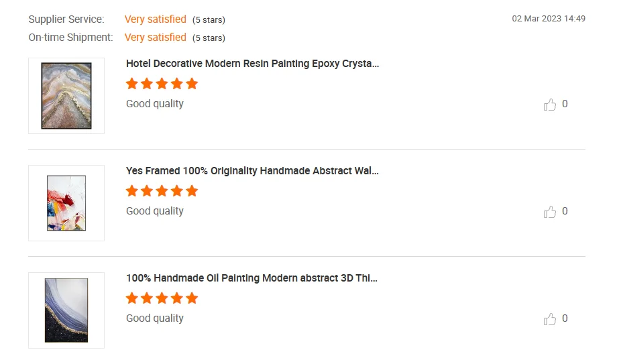Image resolution: width=619 pixels, height=364 pixels.
Task: Select the review date 02 Mar 2023
Action: 549,19
